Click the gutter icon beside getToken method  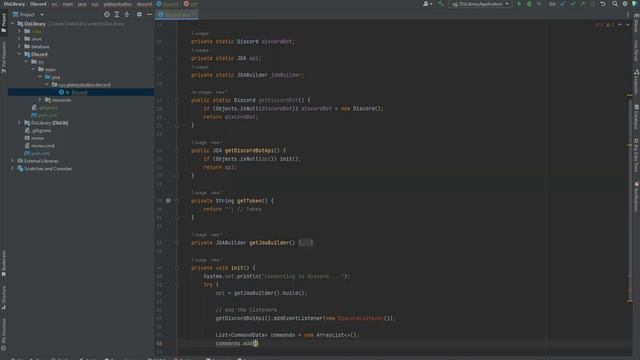point(168,200)
